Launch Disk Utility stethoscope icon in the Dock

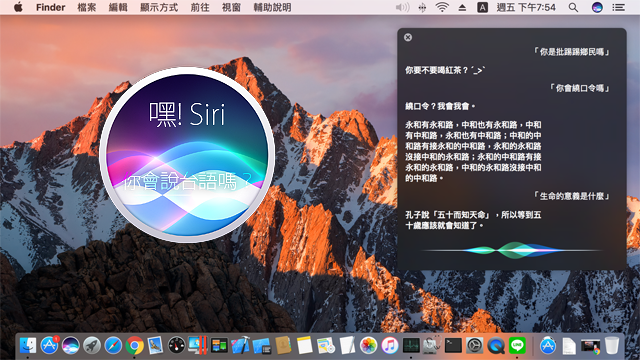coord(432,346)
